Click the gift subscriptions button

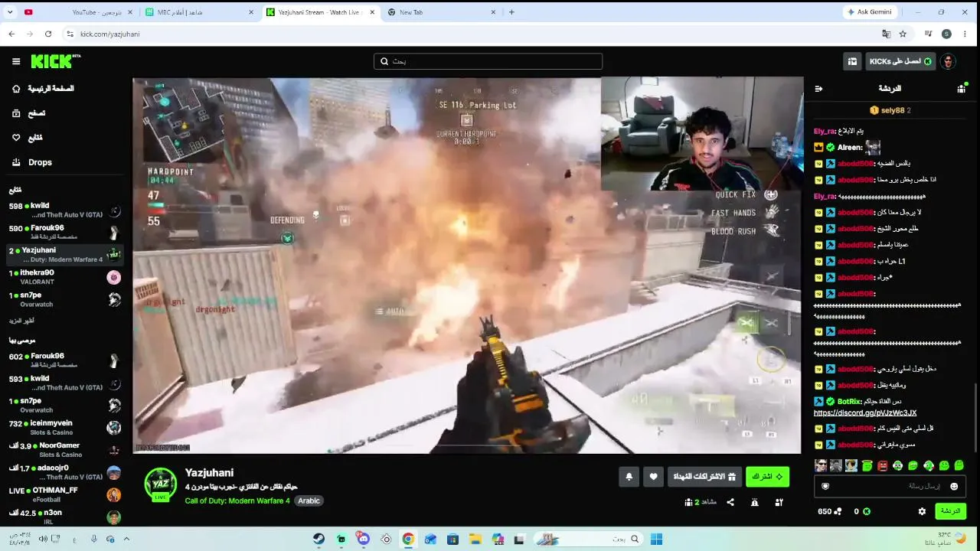pos(704,477)
